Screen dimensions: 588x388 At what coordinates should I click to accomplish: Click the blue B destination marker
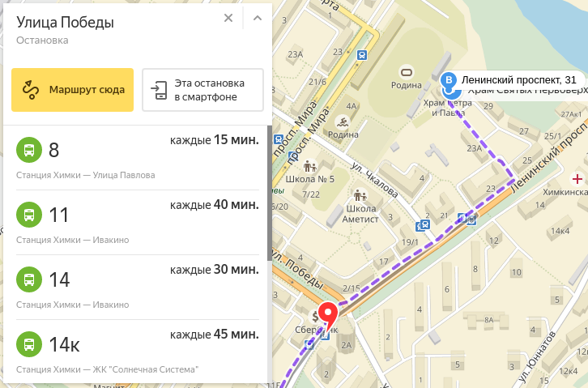(x=449, y=80)
